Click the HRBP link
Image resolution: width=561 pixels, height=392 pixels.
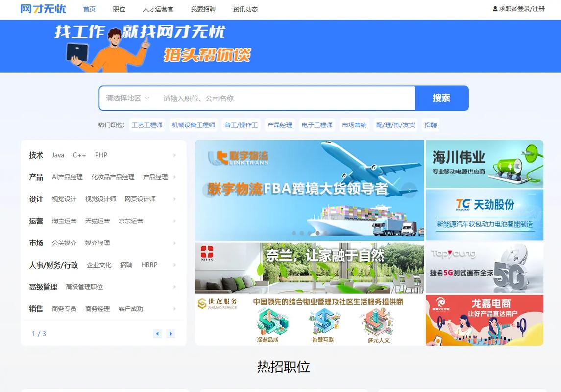coord(149,265)
